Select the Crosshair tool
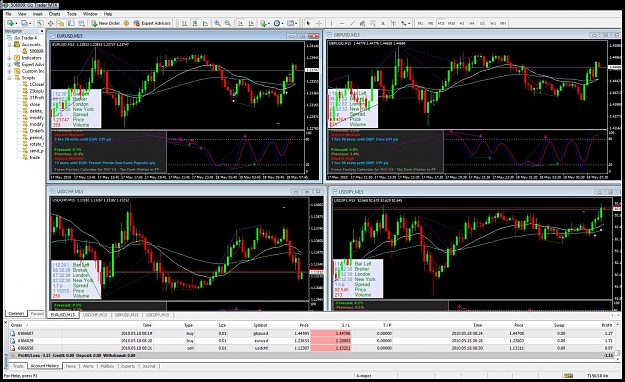The image size is (625, 382). (x=318, y=24)
